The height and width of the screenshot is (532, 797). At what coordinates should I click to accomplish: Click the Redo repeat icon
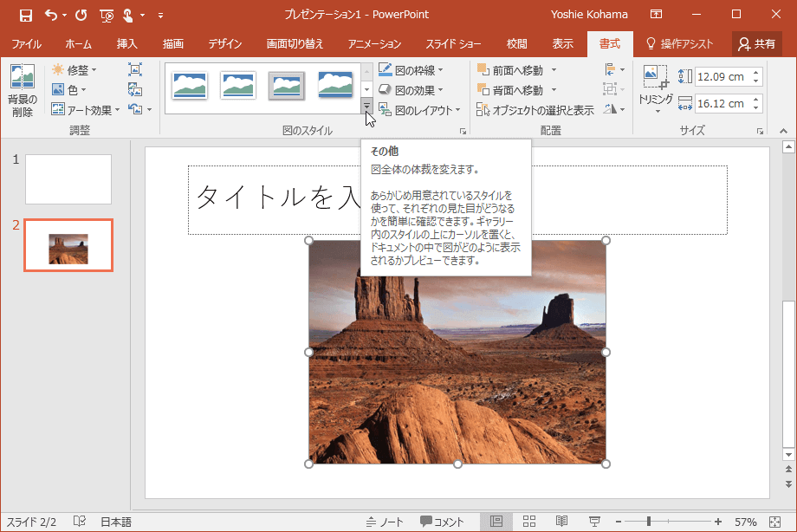[x=81, y=16]
